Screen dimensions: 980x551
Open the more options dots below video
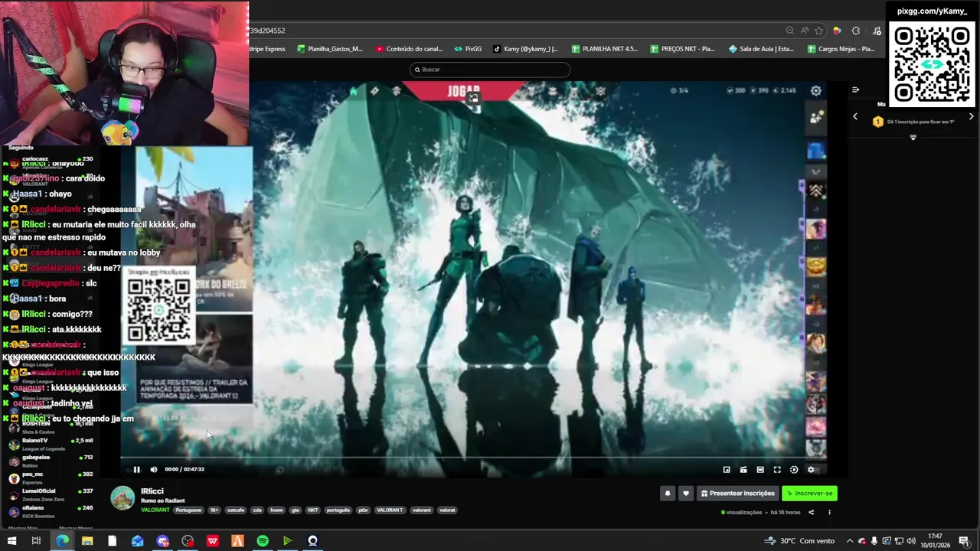pyautogui.click(x=829, y=513)
